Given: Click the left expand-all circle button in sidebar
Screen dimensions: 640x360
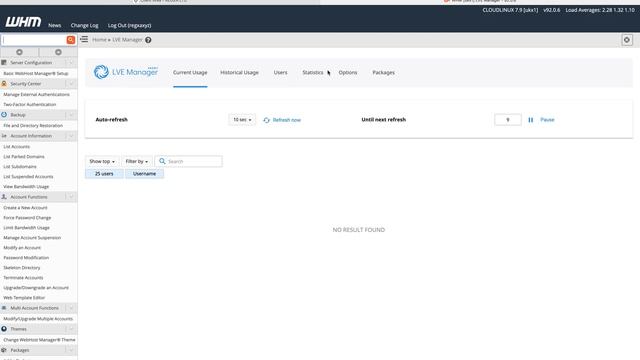Looking at the screenshot, I should coord(19,52).
